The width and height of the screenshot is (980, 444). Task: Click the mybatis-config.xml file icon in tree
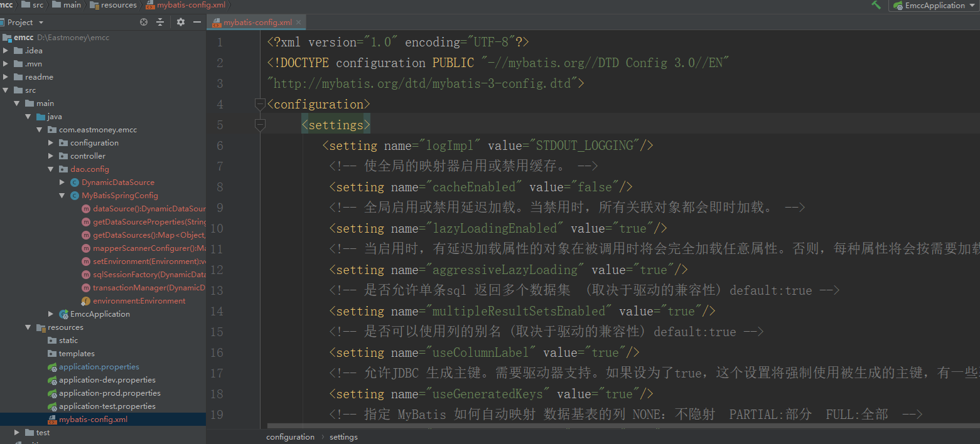click(x=53, y=420)
